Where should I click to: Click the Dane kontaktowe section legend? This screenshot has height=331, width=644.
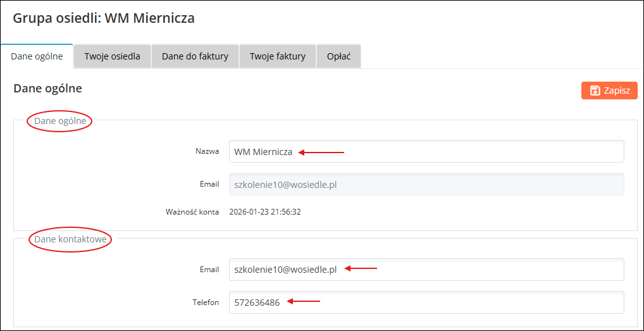pos(70,239)
